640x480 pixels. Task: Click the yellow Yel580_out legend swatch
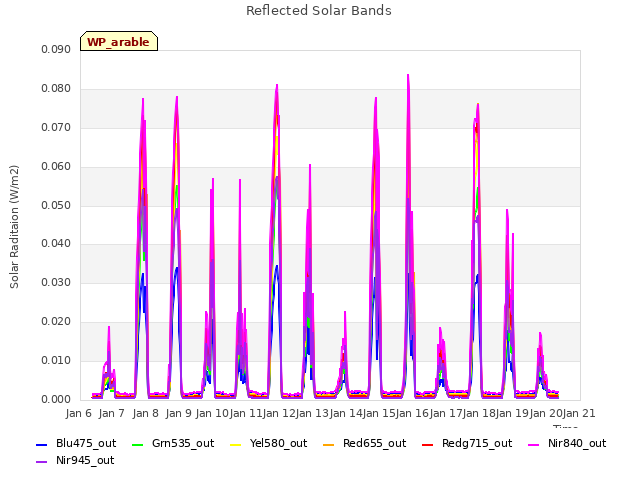pyautogui.click(x=236, y=444)
